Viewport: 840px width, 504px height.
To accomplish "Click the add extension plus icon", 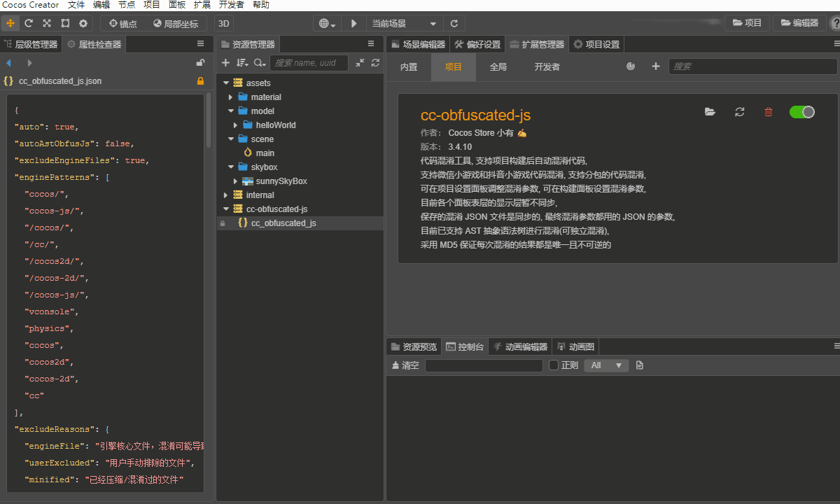I will 656,66.
